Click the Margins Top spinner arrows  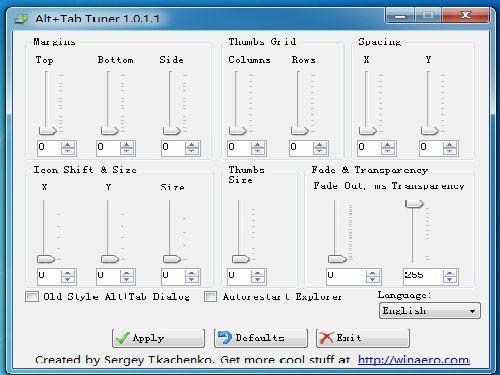68,148
